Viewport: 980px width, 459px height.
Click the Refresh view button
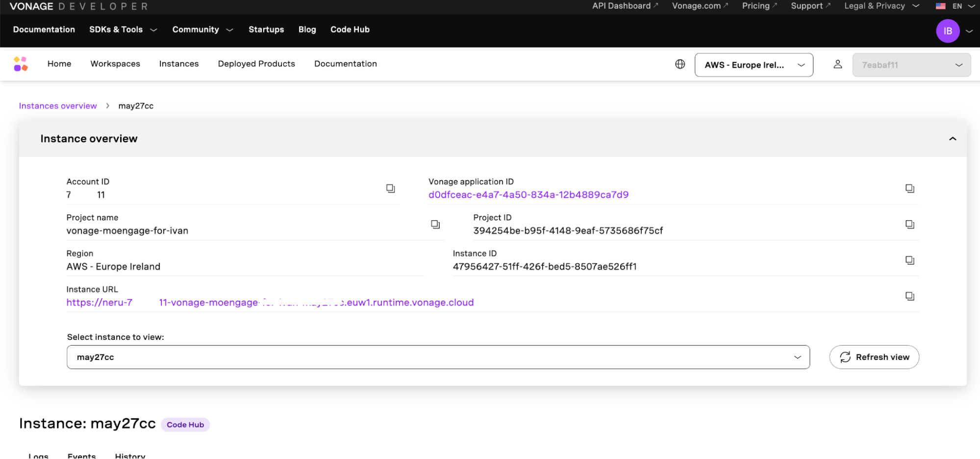tap(874, 357)
